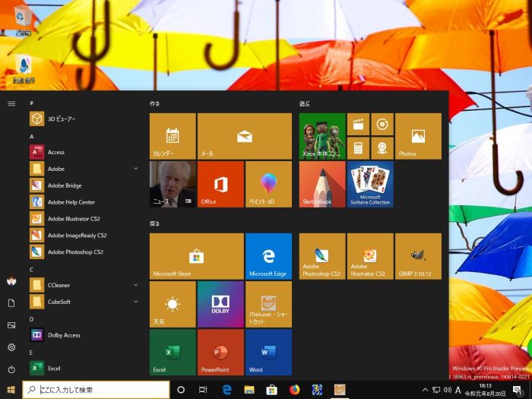
Task: Open the Adobe Photoshop CS2 tile
Action: coord(322,256)
